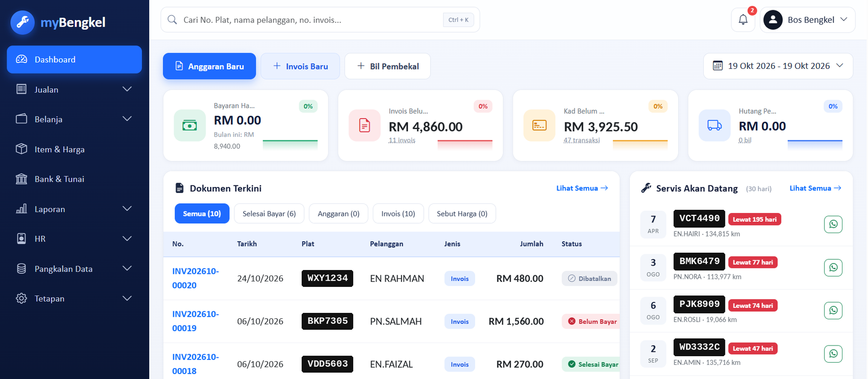Send WhatsApp reminder for VCT4490
Image resolution: width=868 pixels, height=379 pixels.
click(833, 224)
